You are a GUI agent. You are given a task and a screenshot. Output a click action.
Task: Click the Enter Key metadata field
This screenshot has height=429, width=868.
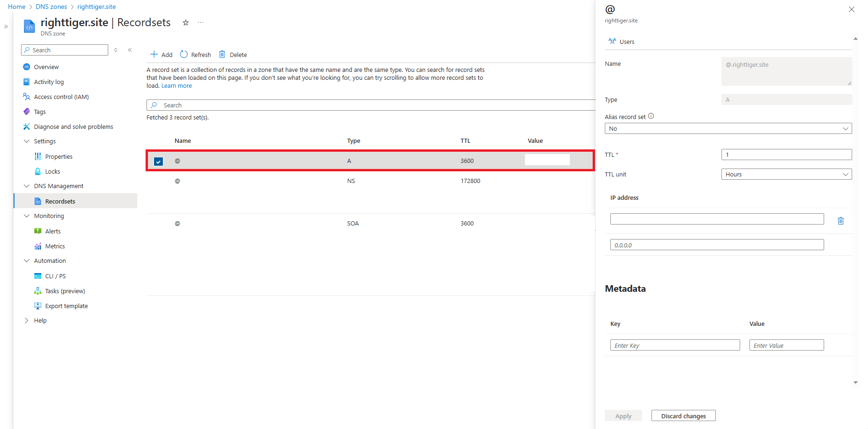[x=675, y=345]
